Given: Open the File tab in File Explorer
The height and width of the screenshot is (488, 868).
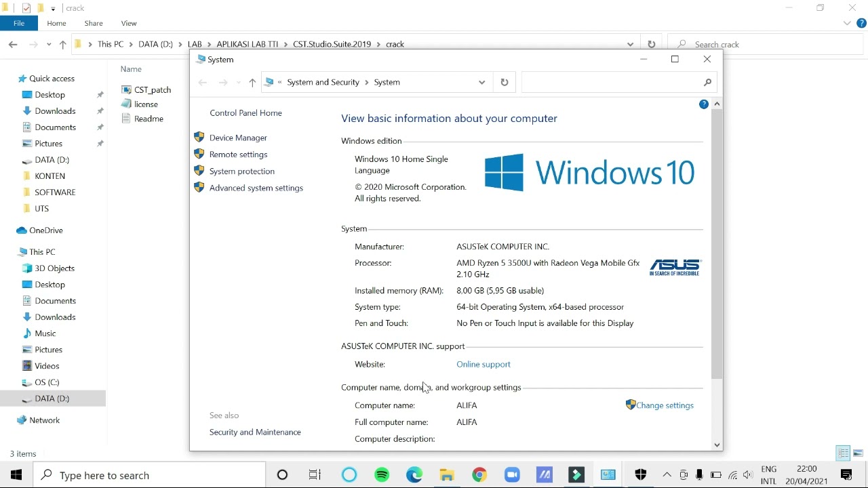Looking at the screenshot, I should point(19,23).
